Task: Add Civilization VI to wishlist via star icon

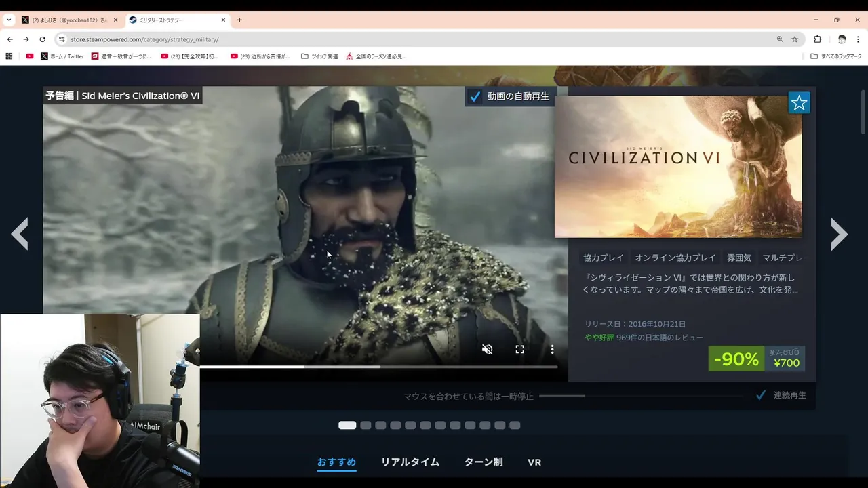Action: pos(800,103)
